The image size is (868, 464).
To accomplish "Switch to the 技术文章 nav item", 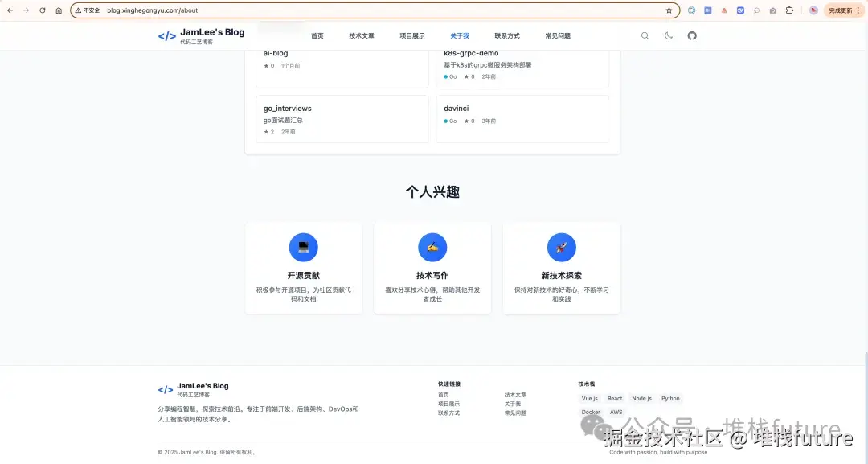I will coord(362,35).
